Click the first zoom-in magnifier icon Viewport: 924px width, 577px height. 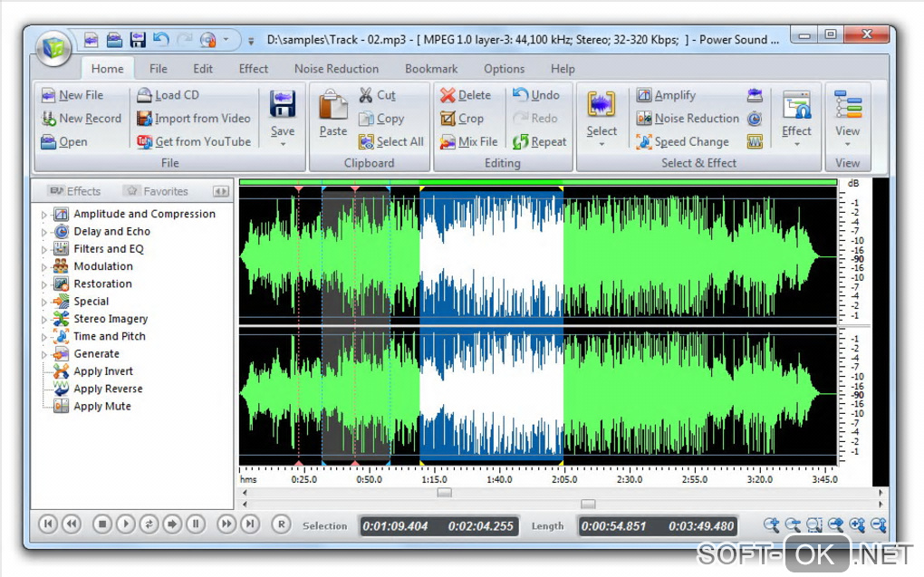[x=771, y=524]
